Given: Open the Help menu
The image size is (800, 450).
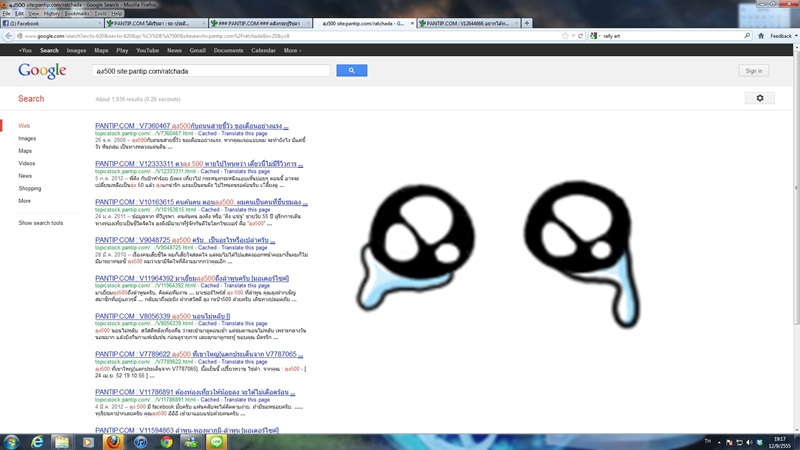Looking at the screenshot, I should tap(117, 13).
